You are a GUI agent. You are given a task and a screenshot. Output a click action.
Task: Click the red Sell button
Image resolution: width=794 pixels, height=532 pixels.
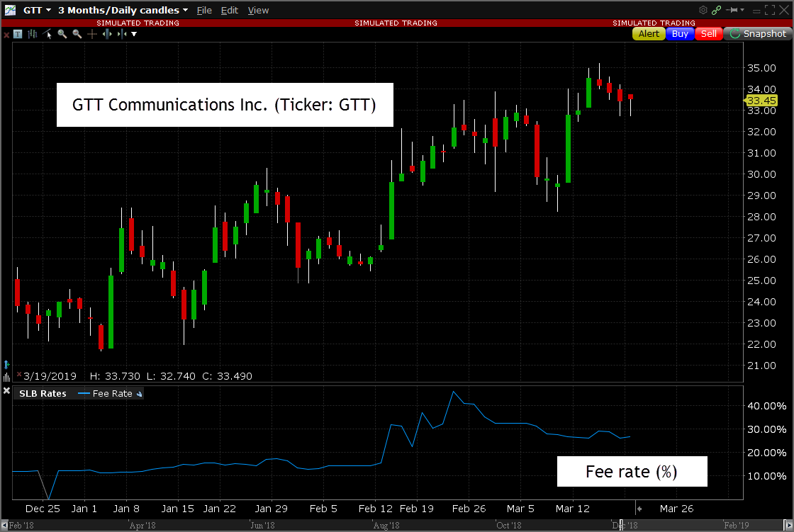coord(709,33)
